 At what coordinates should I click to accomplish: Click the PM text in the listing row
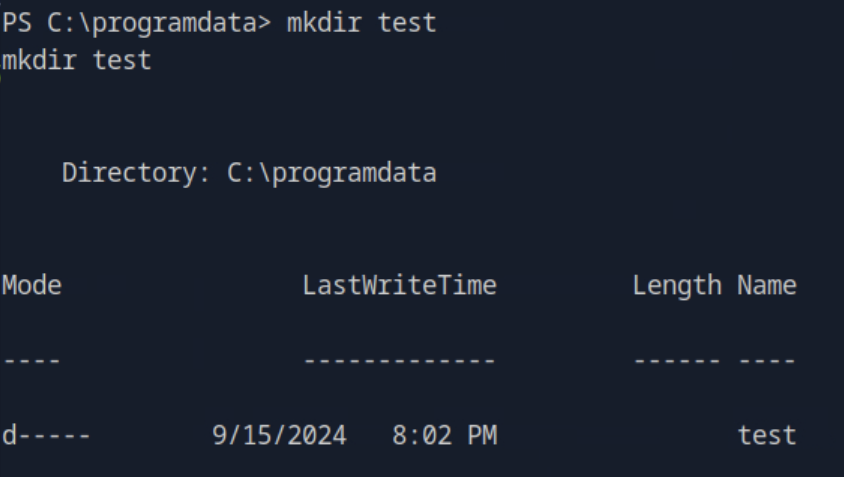tap(482, 436)
